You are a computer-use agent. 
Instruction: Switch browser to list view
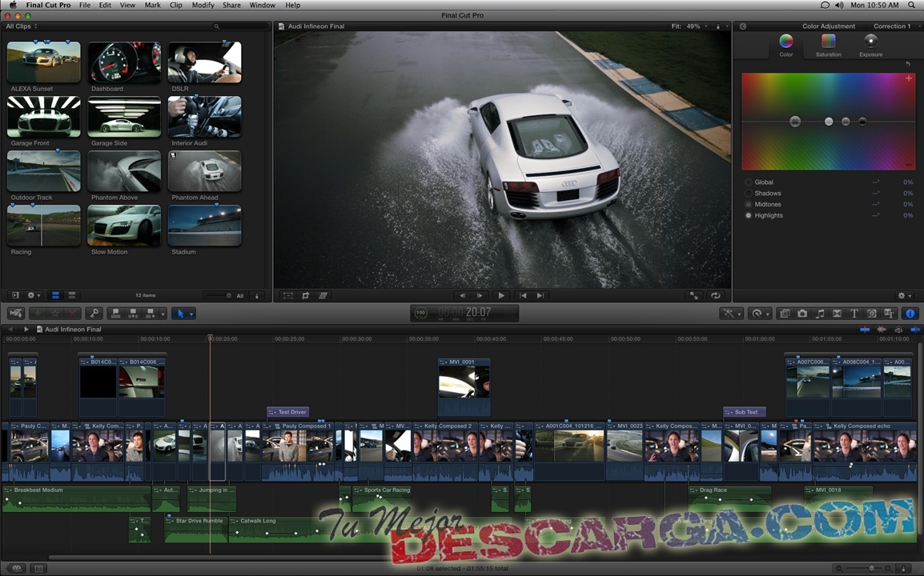pyautogui.click(x=72, y=295)
